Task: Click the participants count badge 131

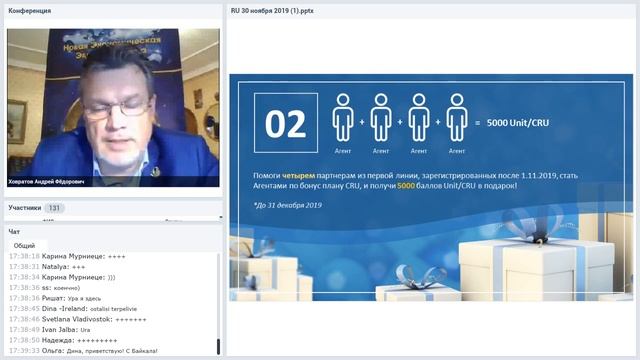Action: coord(54,208)
